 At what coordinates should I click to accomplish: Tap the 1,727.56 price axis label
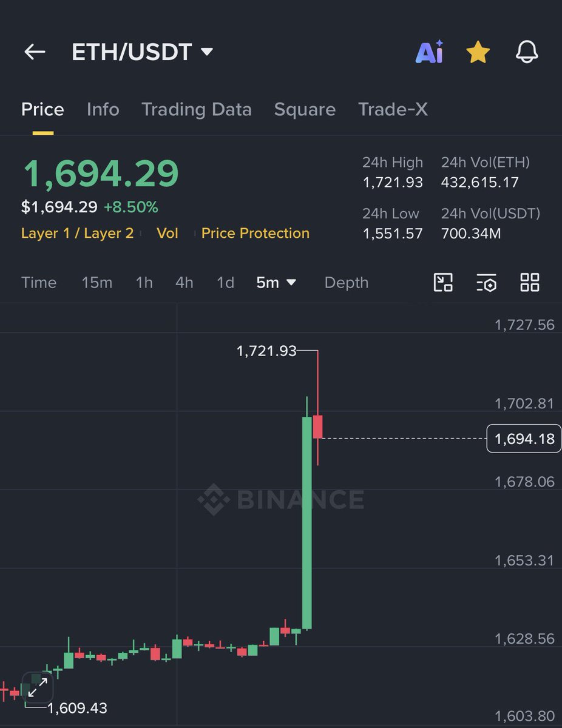tap(524, 325)
